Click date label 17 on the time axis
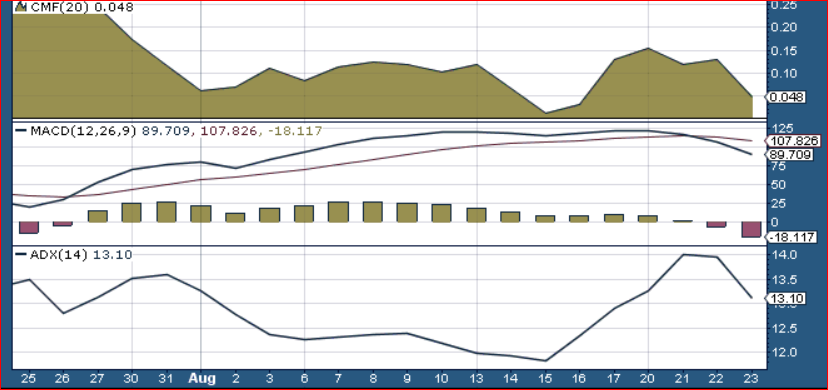Screen dimensions: 828x390 [614, 378]
